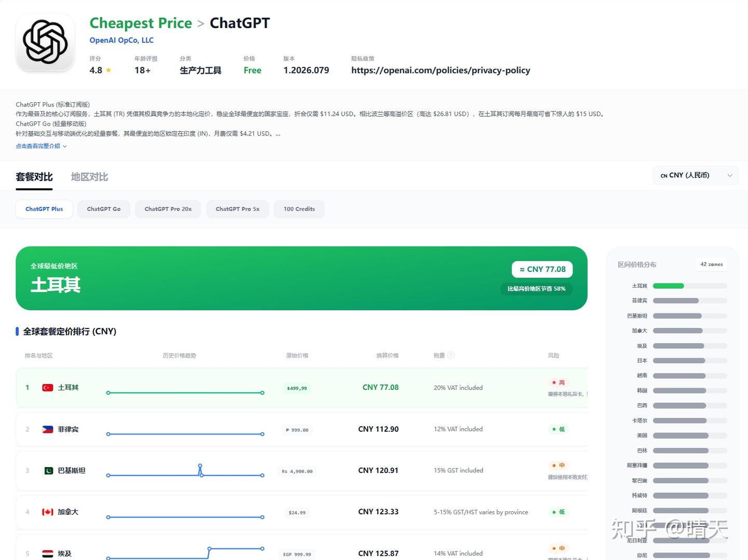This screenshot has height=560, width=748.
Task: Click the 15% GST included tax cell
Action: pos(458,471)
